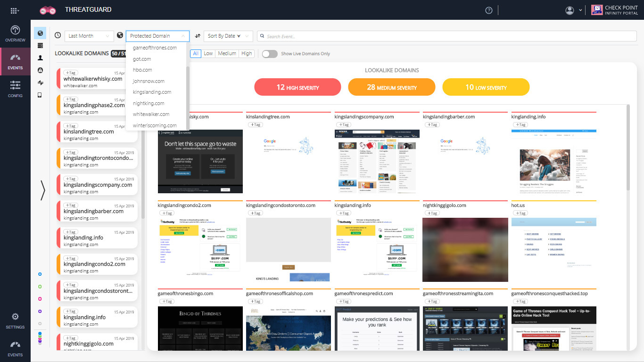Open gameofthronesbingo.com screenshot thumbnail
644x362 pixels.
[x=200, y=328]
